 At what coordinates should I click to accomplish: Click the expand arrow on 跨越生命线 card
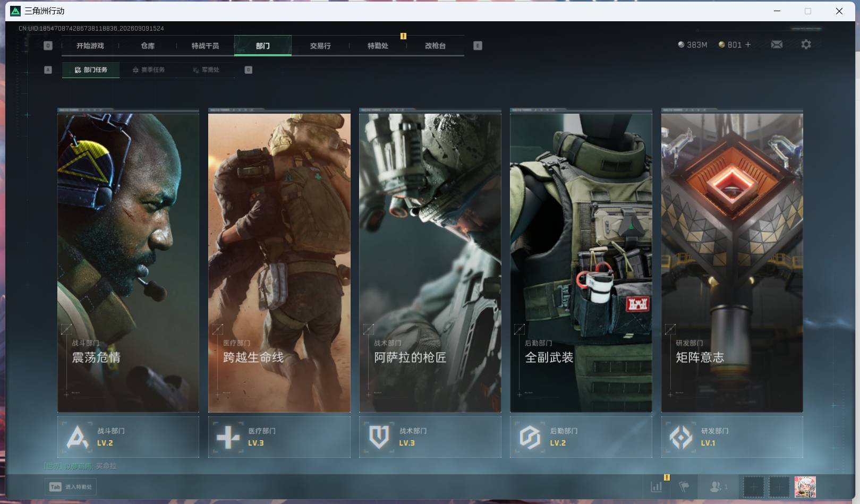click(x=218, y=329)
